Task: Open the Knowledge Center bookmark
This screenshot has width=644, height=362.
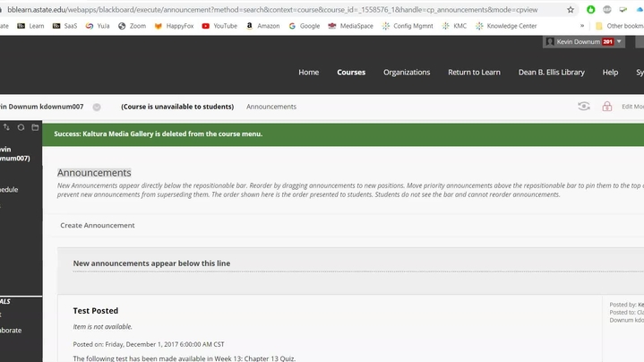Action: [x=506, y=26]
